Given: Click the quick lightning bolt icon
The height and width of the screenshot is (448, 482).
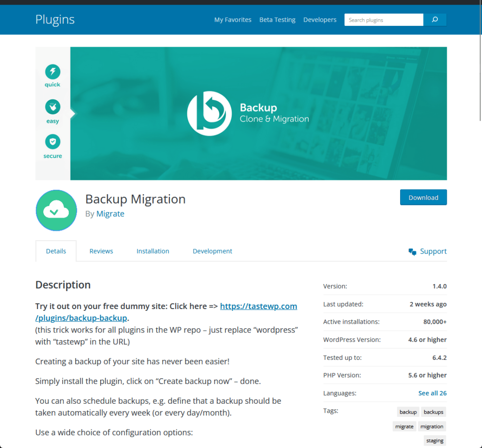Looking at the screenshot, I should click(53, 72).
